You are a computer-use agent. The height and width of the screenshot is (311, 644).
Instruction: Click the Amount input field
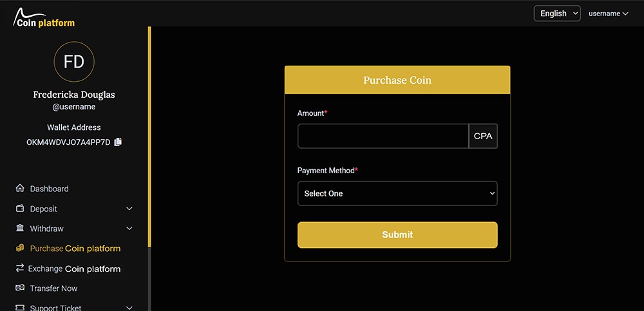[x=383, y=136]
